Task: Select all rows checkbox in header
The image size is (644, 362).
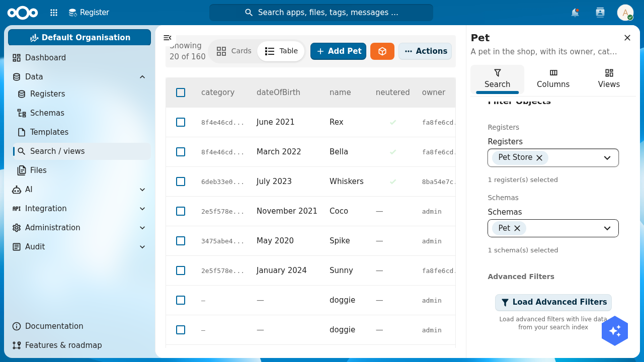Action: 181,93
